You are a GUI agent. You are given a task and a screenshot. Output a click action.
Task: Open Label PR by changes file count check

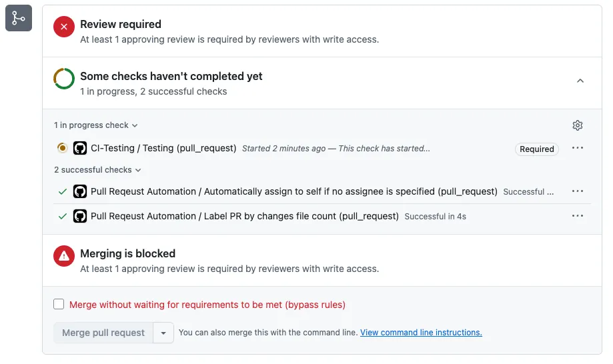(x=244, y=216)
